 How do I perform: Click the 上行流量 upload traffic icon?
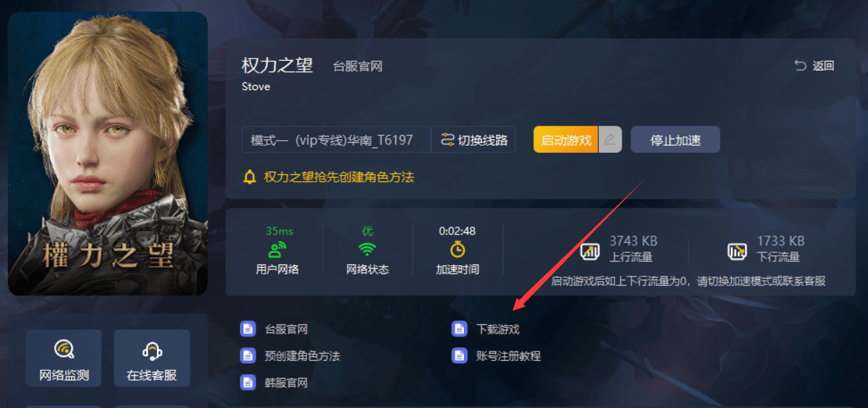(x=590, y=251)
